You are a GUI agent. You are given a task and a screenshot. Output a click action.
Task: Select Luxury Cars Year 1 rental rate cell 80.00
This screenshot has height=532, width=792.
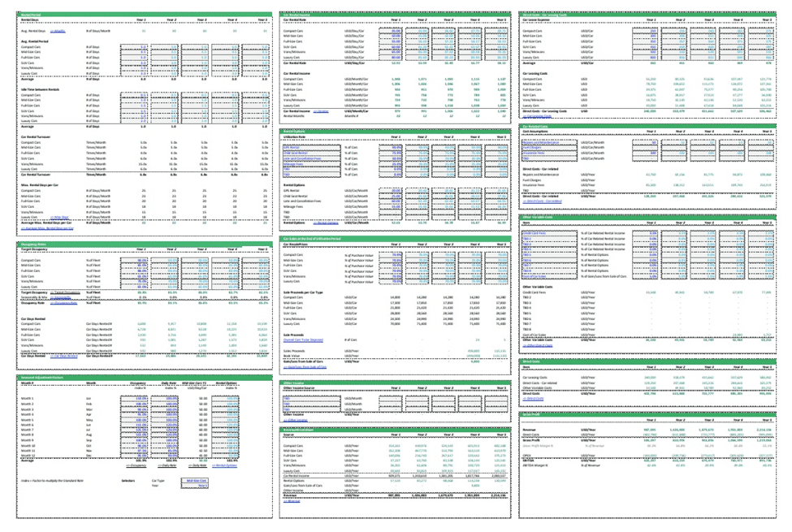click(x=391, y=58)
